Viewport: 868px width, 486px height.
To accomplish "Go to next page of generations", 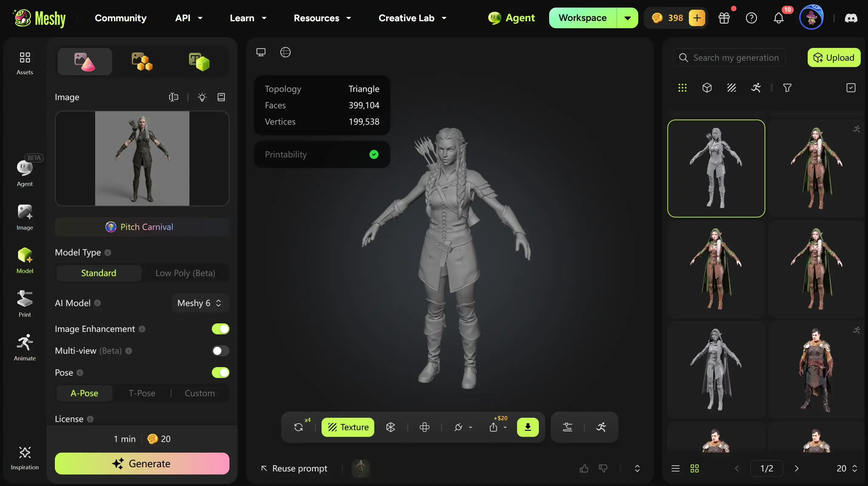I will [796, 468].
